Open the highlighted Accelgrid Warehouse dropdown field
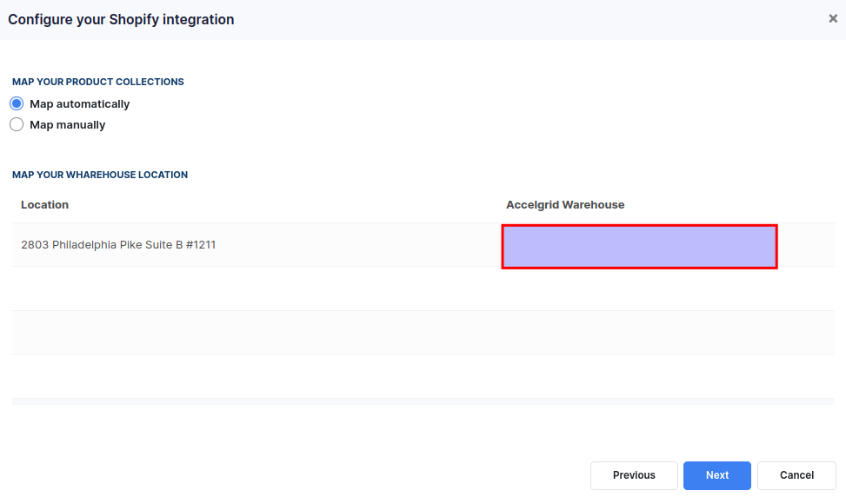The height and width of the screenshot is (504, 846). pyautogui.click(x=639, y=247)
